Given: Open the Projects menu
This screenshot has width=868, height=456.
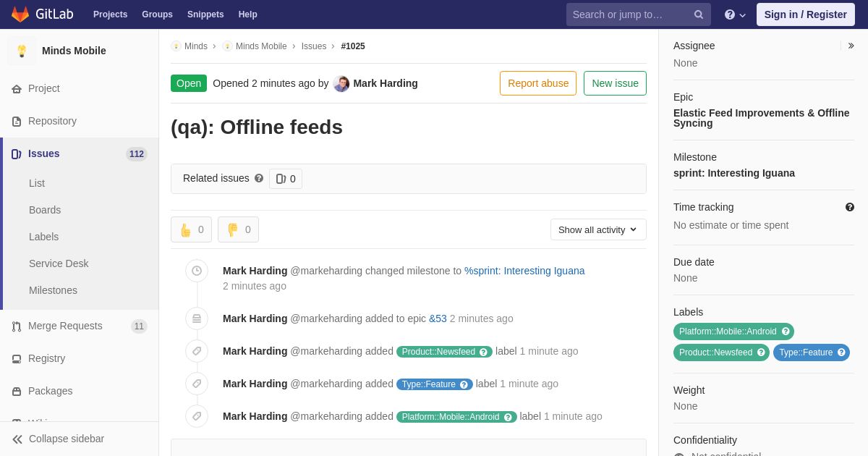Looking at the screenshot, I should (110, 14).
